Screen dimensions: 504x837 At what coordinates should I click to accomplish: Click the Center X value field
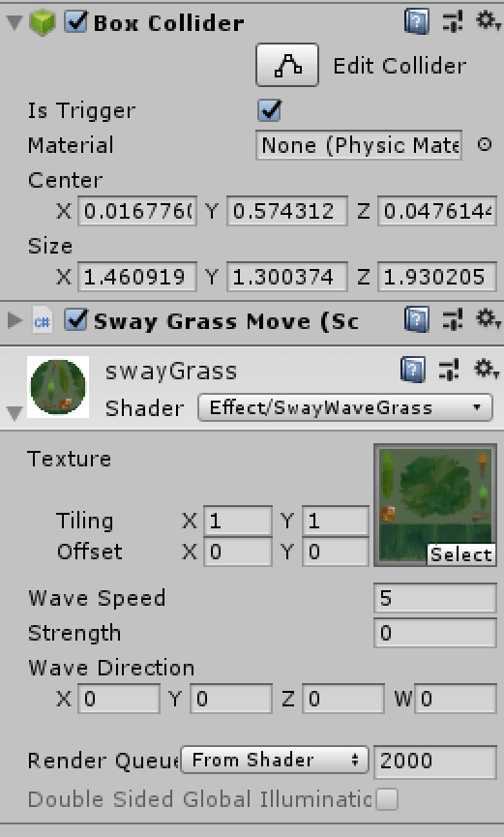click(x=137, y=211)
